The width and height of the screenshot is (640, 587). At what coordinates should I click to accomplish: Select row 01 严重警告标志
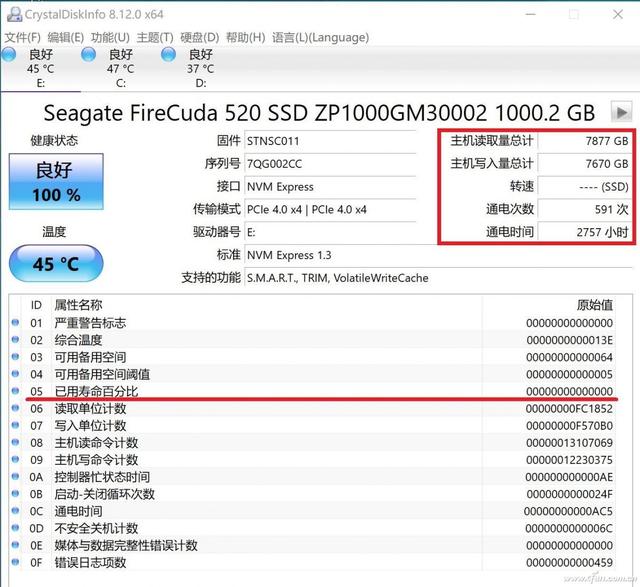click(313, 323)
